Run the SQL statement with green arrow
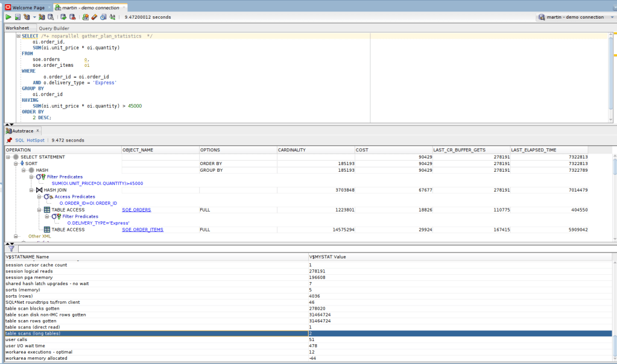This screenshot has height=364, width=617. (8, 17)
